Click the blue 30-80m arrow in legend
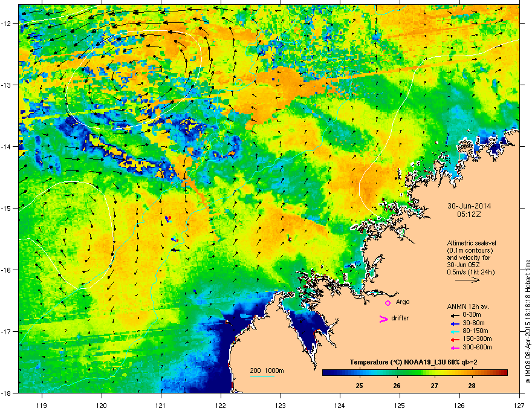The width and height of the screenshot is (532, 411). tap(455, 323)
